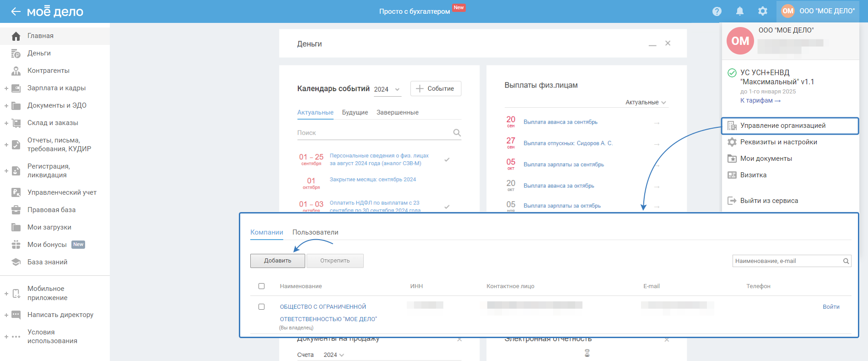
Task: Open the Счета year 2024 dropdown
Action: pos(334,355)
